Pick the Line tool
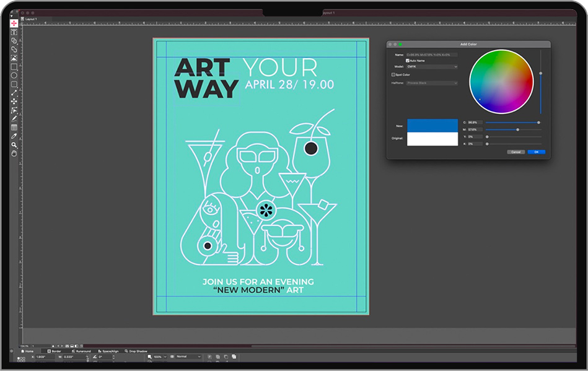The height and width of the screenshot is (371, 588). (14, 92)
